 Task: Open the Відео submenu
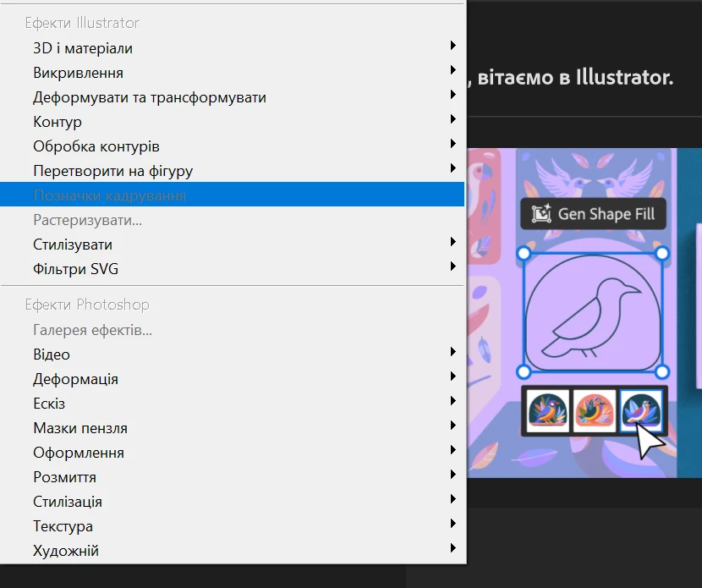coord(233,354)
